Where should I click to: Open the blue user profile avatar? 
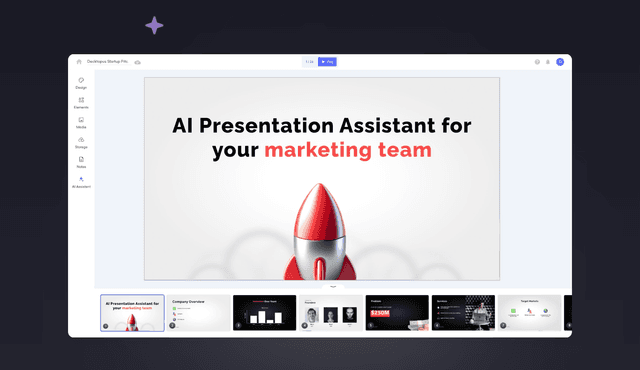(x=560, y=62)
